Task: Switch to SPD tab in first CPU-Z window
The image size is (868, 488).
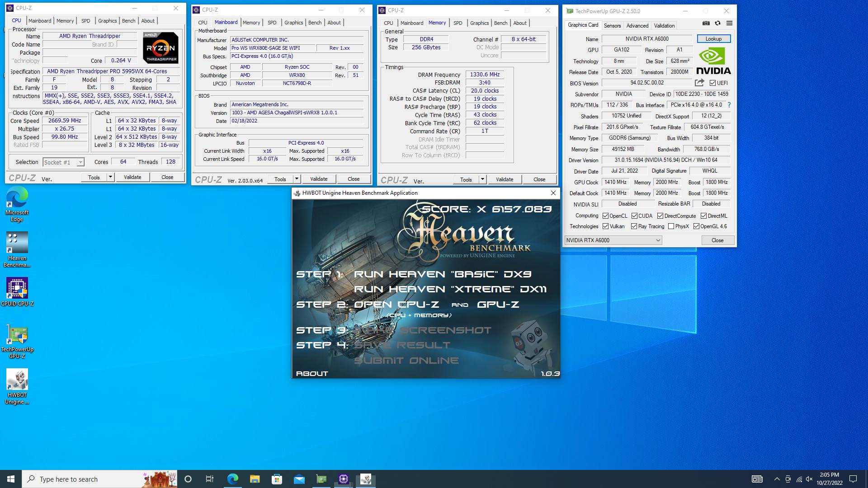Action: 85,21
